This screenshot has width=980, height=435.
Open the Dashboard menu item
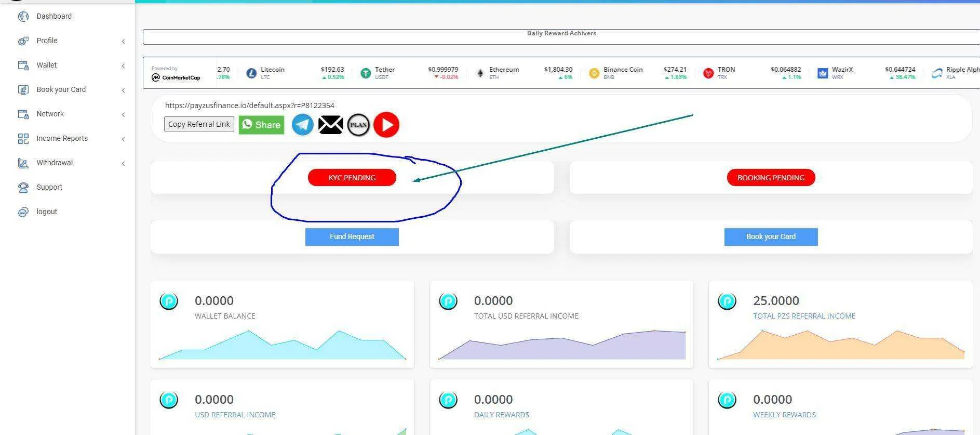[54, 16]
